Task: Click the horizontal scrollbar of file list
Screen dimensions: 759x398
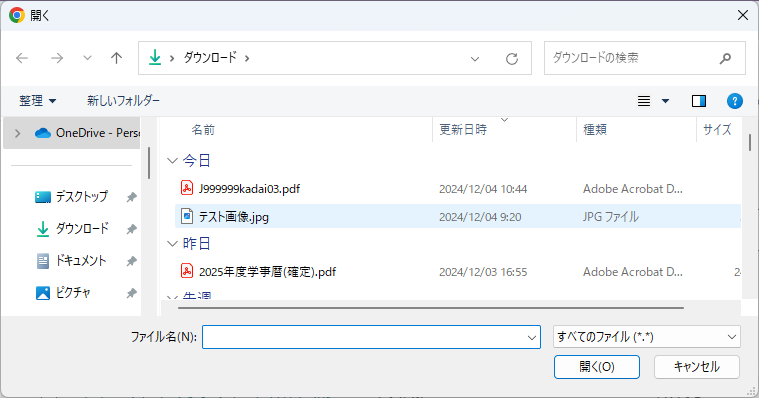Action: [430, 307]
